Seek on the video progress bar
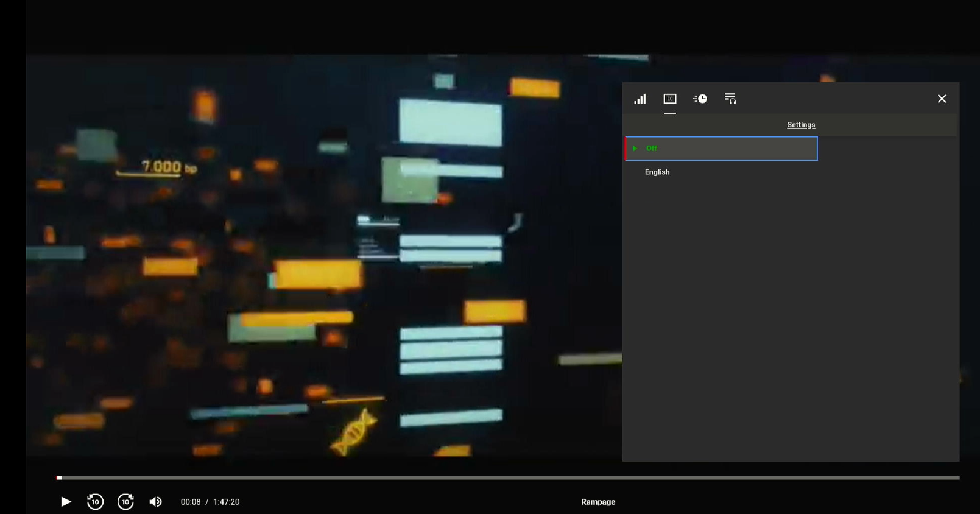The width and height of the screenshot is (980, 514). pyautogui.click(x=508, y=478)
